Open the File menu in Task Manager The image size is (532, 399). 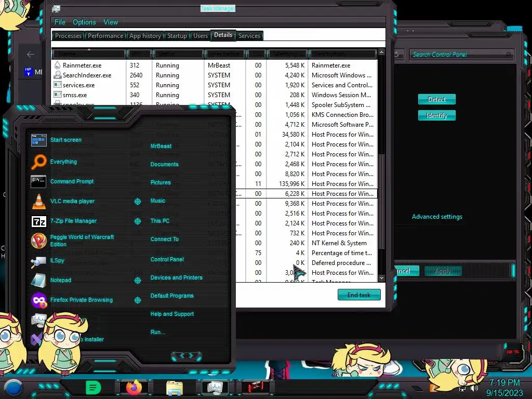[60, 22]
